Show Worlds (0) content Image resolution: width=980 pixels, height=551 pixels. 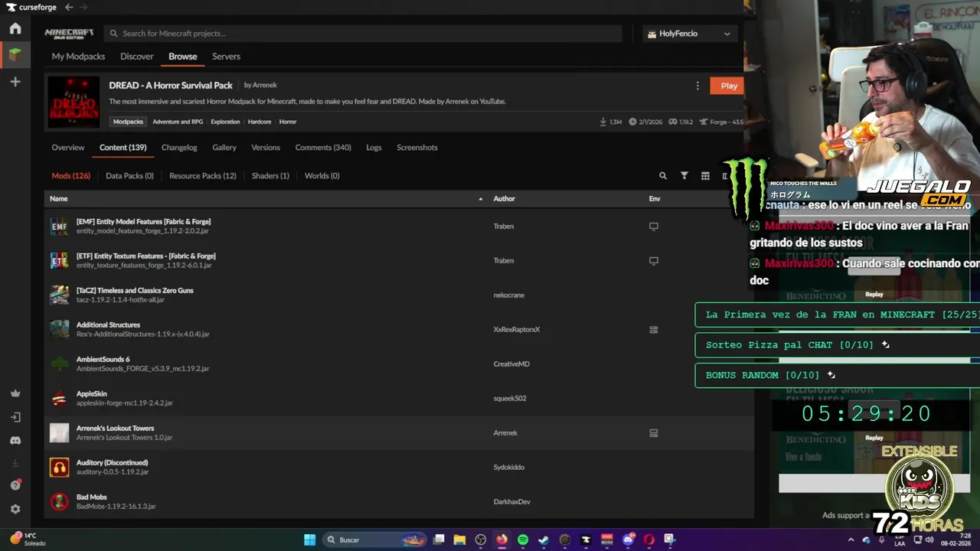click(x=322, y=176)
